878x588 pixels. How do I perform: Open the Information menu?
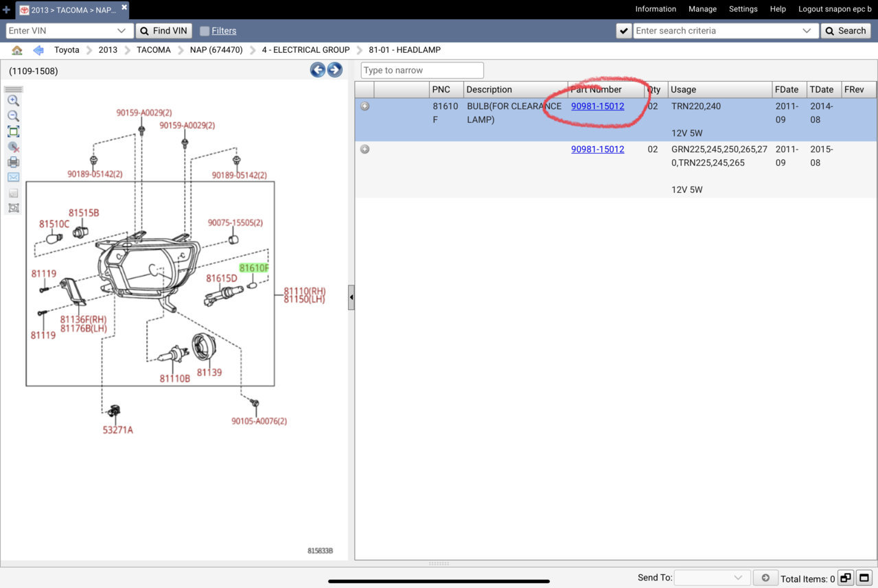[656, 9]
